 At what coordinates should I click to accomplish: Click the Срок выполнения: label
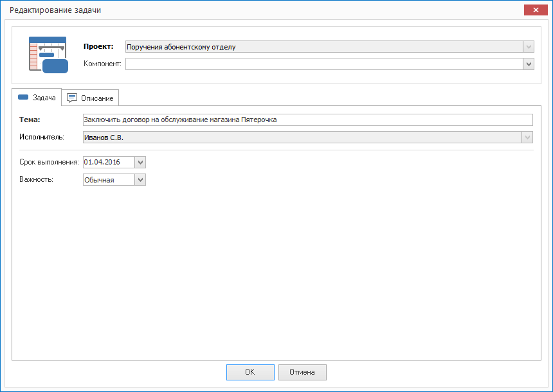49,162
